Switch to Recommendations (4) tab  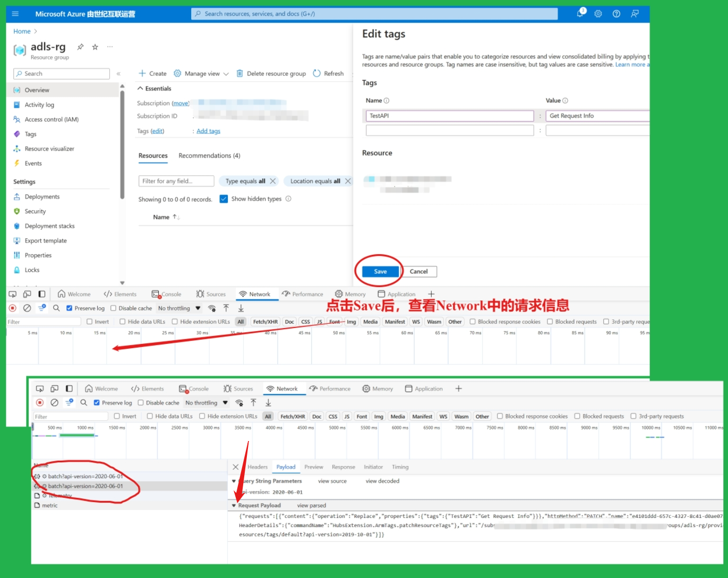[209, 156]
